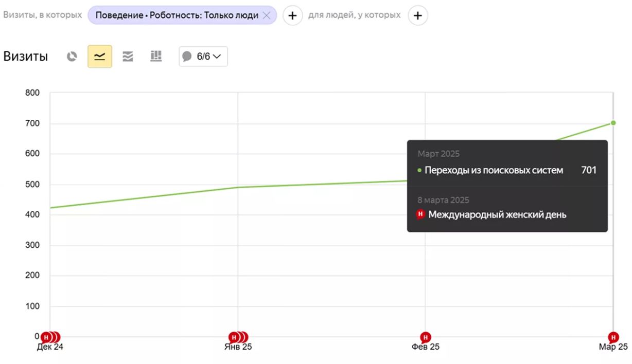Click holiday marker at Фев 25
The width and height of the screenshot is (632, 364).
pos(426,337)
